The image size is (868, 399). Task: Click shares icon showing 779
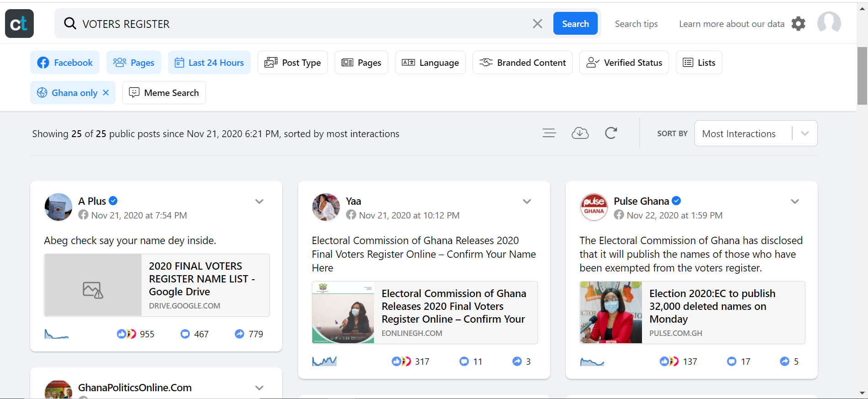[x=239, y=334]
